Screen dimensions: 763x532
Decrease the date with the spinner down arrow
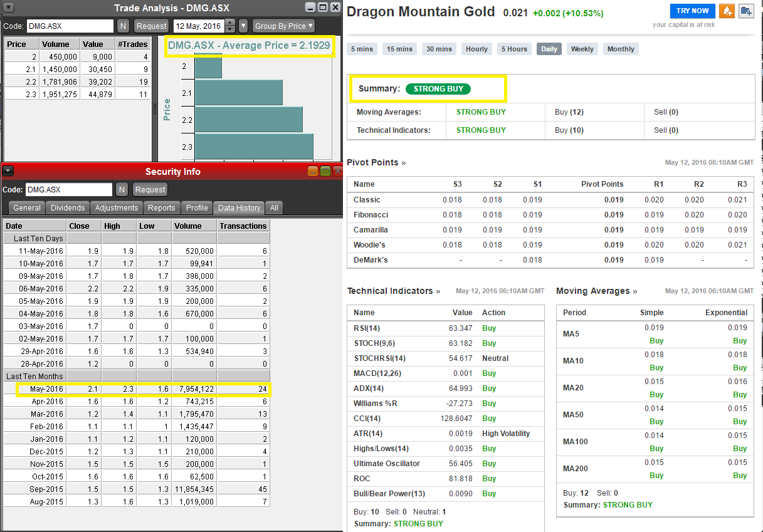(230, 29)
